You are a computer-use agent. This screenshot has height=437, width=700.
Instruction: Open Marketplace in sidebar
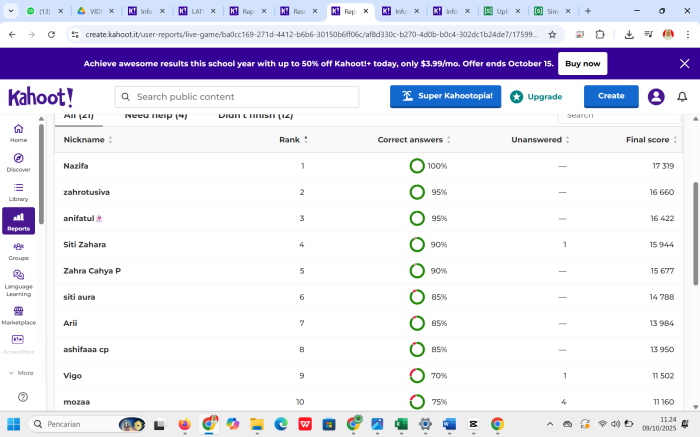(18, 315)
